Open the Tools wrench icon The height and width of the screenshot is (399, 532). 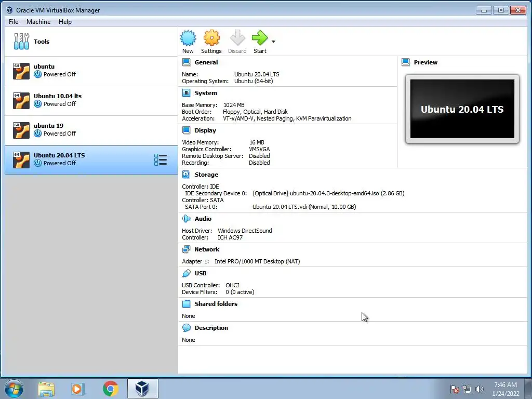pyautogui.click(x=21, y=42)
